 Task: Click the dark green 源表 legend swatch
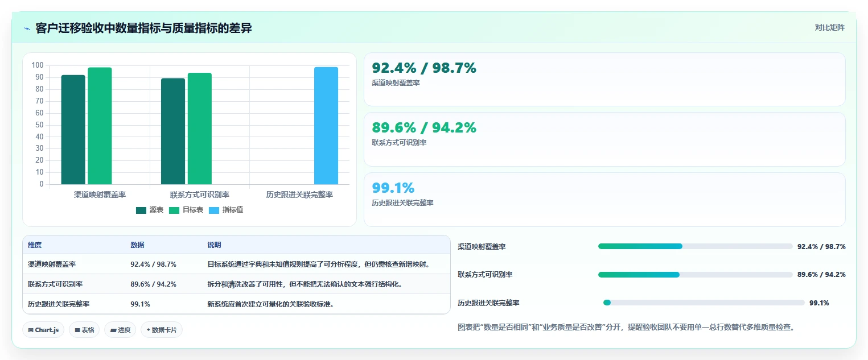tap(141, 210)
